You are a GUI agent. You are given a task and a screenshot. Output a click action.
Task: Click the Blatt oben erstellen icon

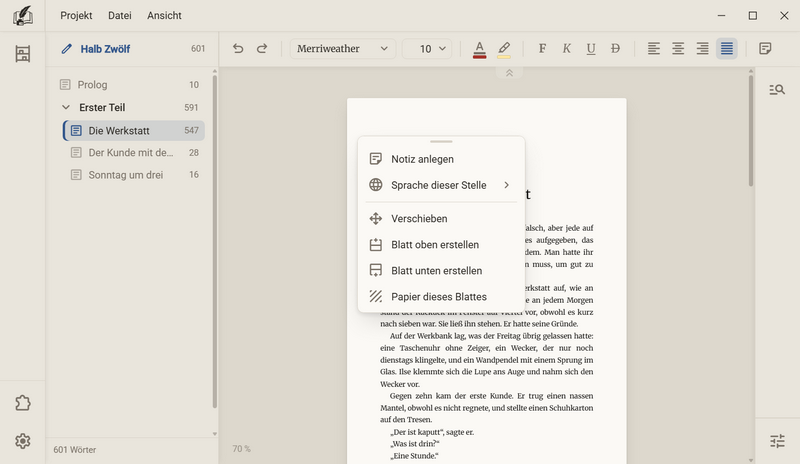pyautogui.click(x=376, y=245)
